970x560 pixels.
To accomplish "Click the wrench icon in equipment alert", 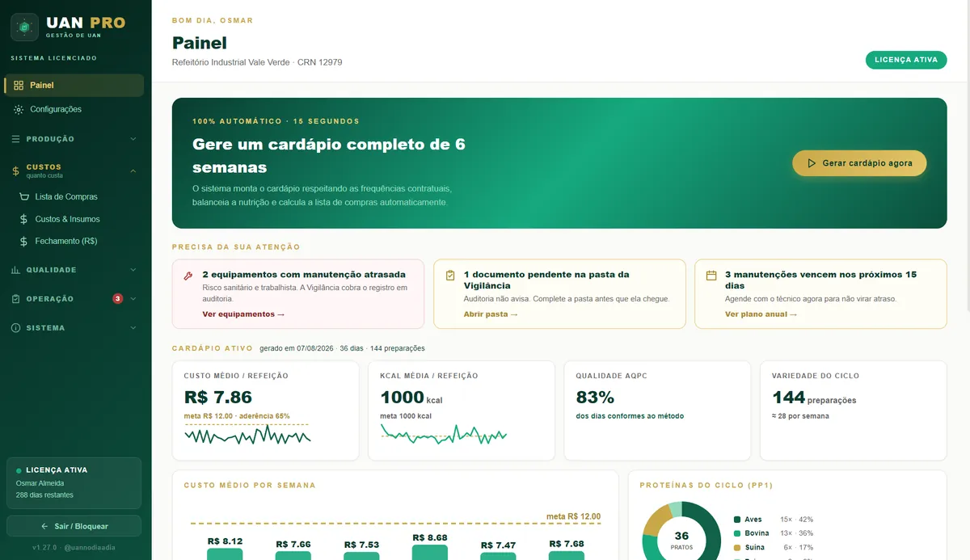I will [x=188, y=276].
